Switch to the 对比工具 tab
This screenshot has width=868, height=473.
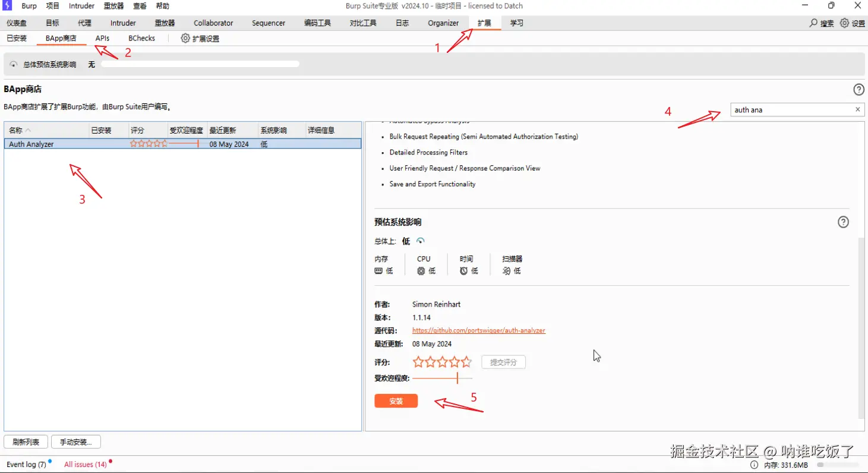363,23
